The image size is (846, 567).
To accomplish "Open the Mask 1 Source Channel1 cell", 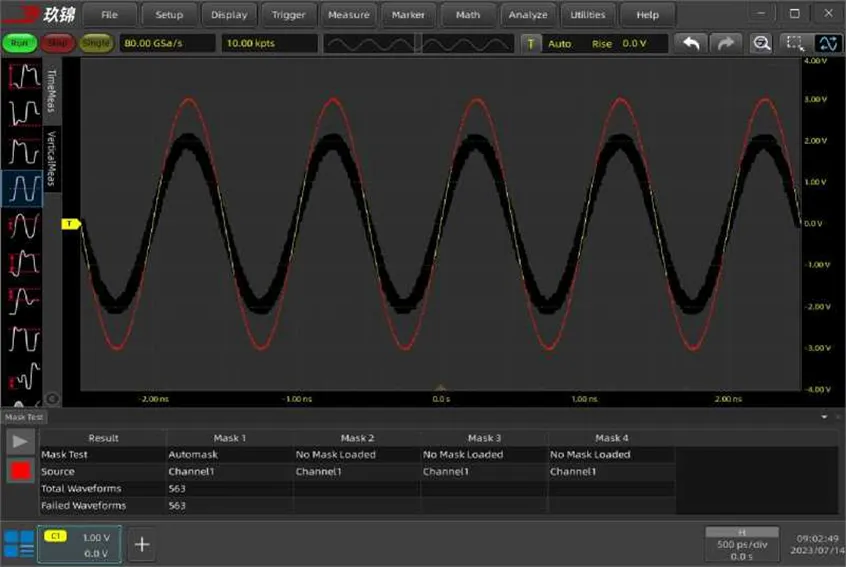I will pos(229,471).
